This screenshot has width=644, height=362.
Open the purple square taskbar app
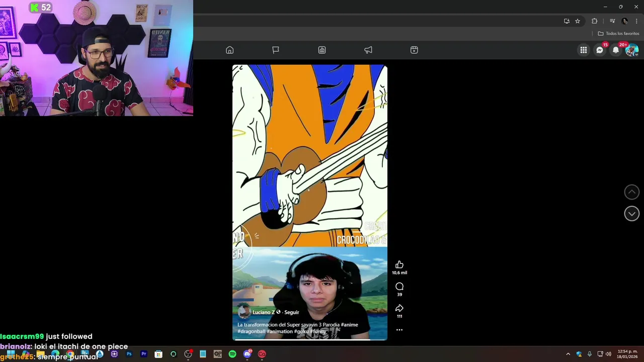pos(114,354)
